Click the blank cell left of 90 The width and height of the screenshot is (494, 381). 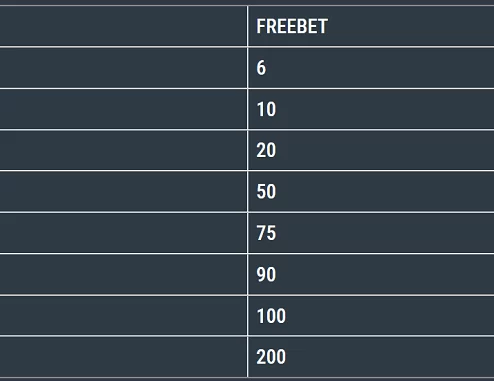tap(123, 275)
